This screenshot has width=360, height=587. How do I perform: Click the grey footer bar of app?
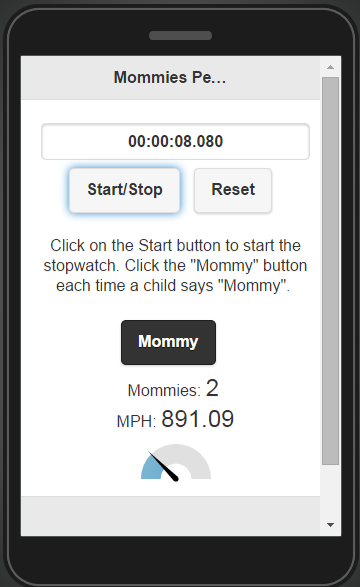171,516
